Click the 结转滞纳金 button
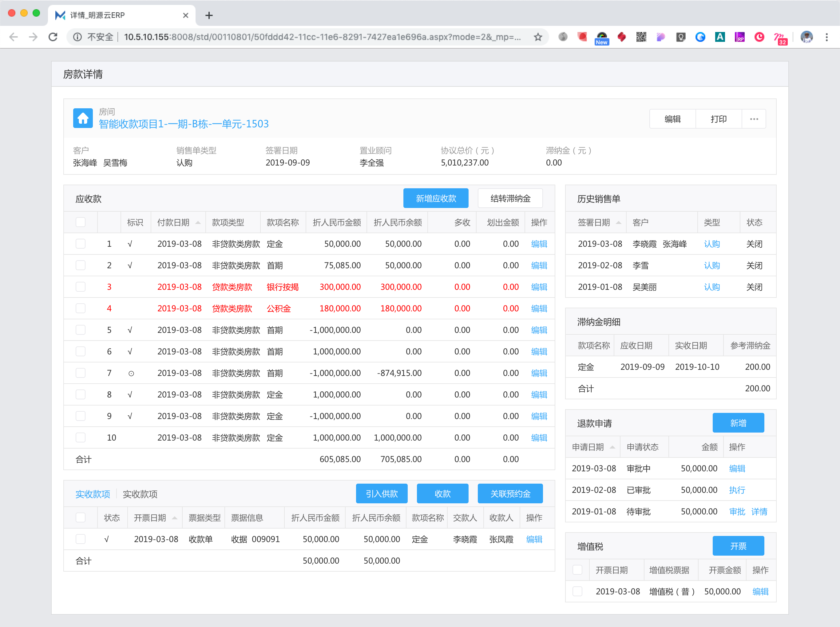This screenshot has width=840, height=627. tap(510, 198)
